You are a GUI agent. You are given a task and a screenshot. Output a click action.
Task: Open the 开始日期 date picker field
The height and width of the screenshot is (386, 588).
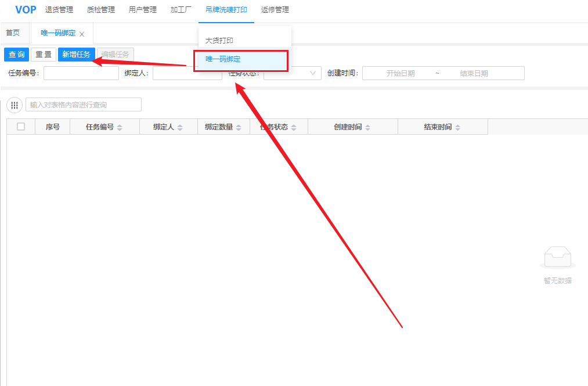point(401,74)
